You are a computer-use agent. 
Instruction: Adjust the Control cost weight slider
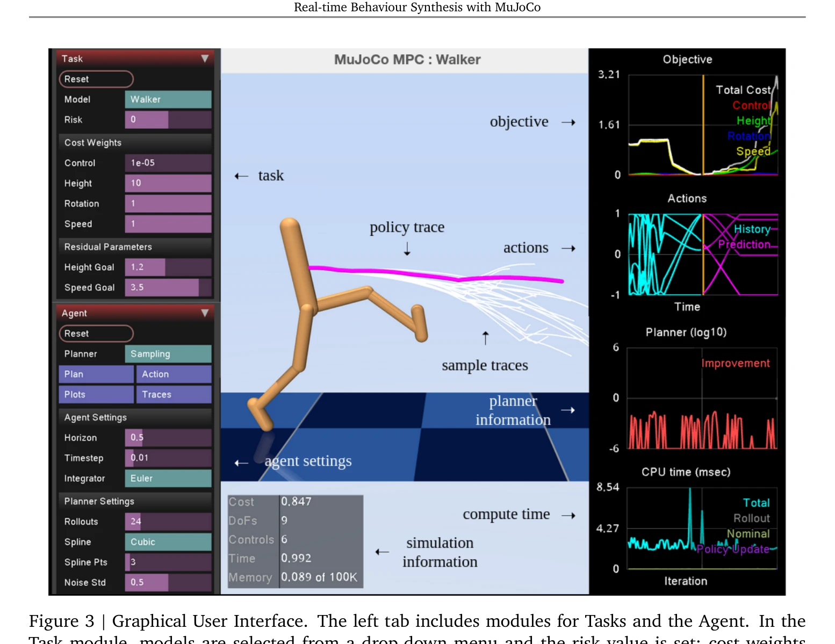(168, 163)
